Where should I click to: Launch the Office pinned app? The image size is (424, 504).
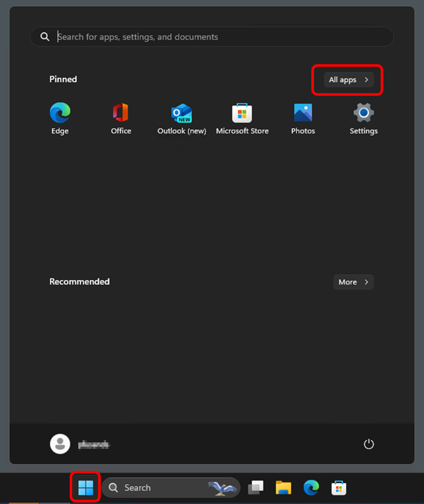click(121, 119)
